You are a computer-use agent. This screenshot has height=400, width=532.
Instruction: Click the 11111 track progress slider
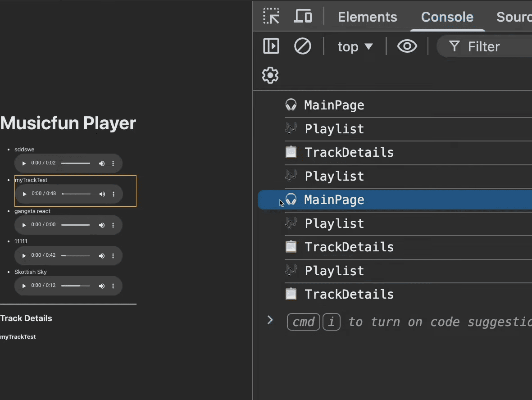point(75,255)
